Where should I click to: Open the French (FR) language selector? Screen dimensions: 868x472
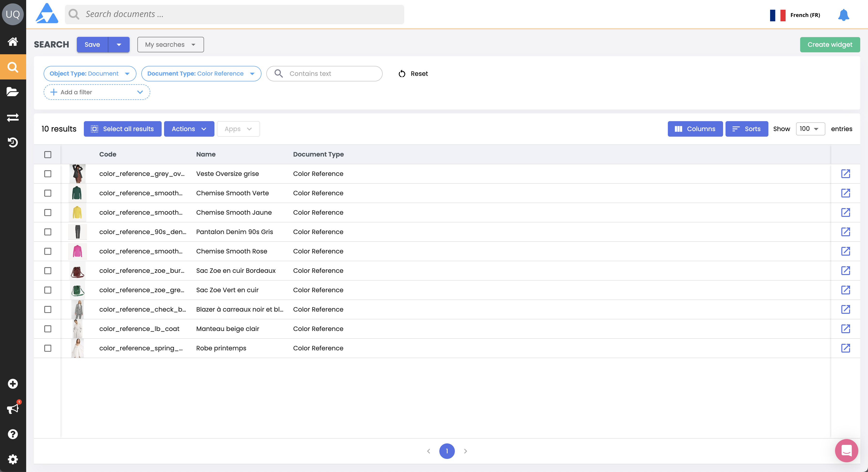(x=795, y=15)
